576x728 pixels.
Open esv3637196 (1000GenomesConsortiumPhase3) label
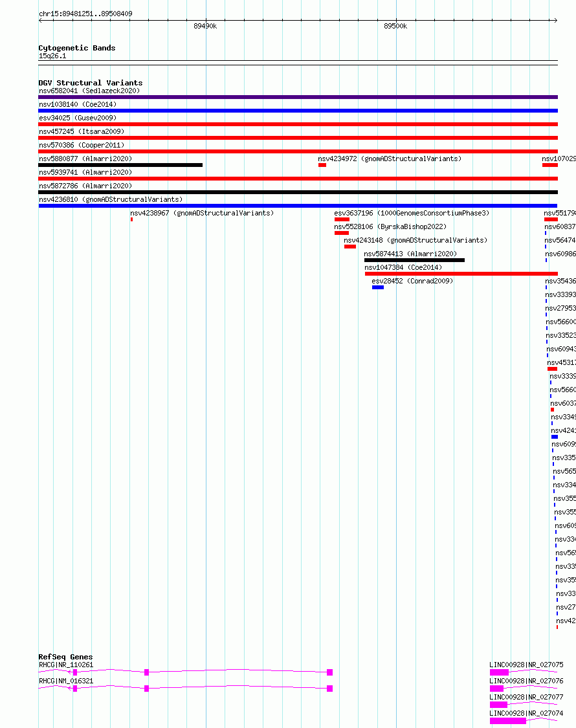click(412, 213)
